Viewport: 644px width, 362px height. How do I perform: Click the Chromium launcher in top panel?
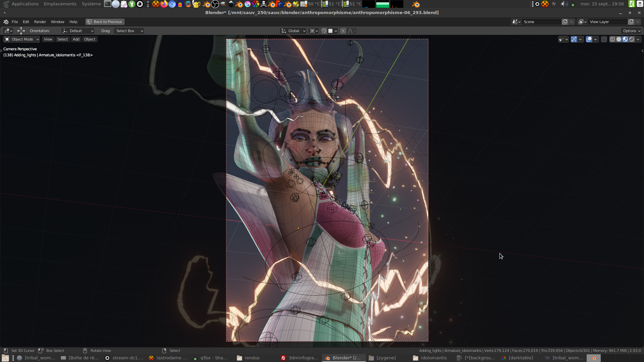point(172,4)
